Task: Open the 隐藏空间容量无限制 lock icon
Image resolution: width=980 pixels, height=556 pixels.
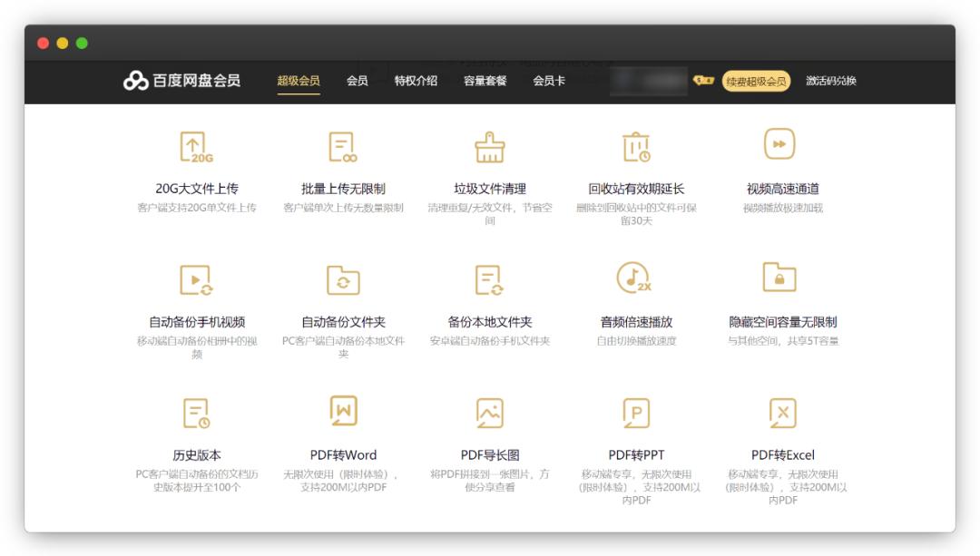Action: (x=780, y=281)
